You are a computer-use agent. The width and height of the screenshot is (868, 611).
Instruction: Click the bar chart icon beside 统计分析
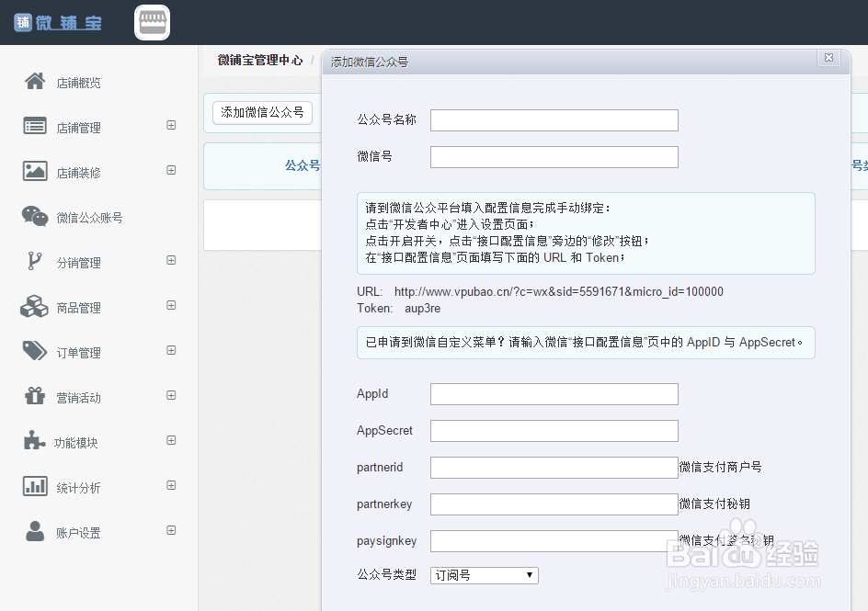(x=35, y=486)
